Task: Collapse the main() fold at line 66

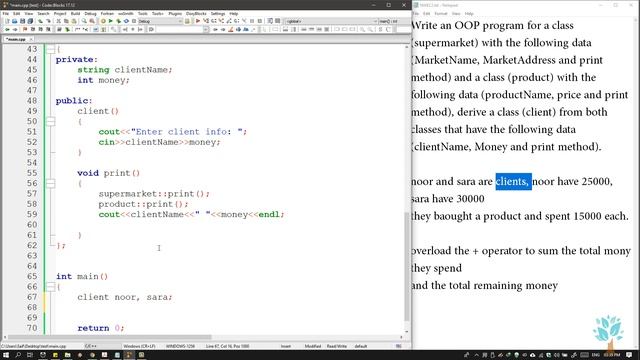Action: click(x=51, y=287)
